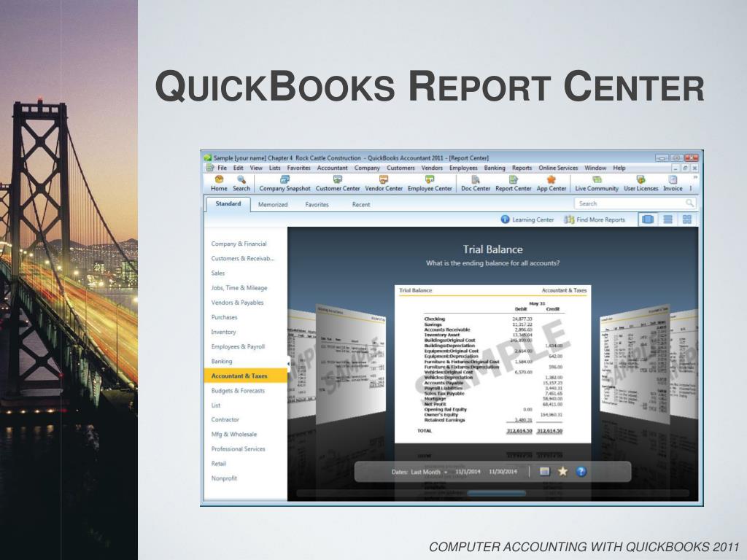Screen dimensions: 747x560
Task: Click the Invoice toolbar icon
Action: (673, 183)
